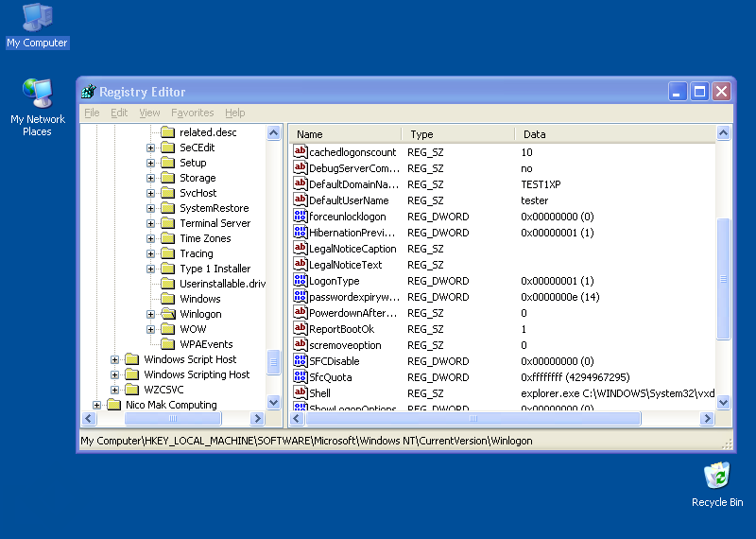Click the values pane vertical scrollbar thumb
756x539 pixels.
(723, 279)
